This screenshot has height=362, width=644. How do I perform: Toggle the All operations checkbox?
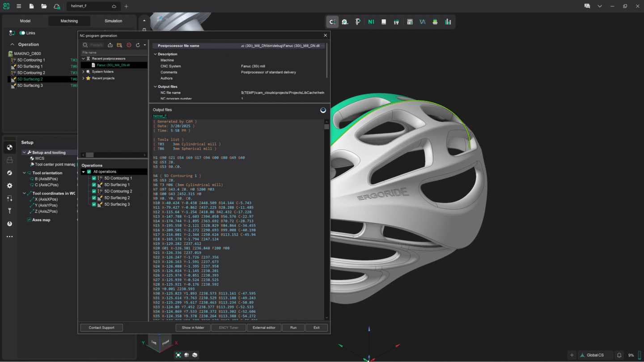89,172
